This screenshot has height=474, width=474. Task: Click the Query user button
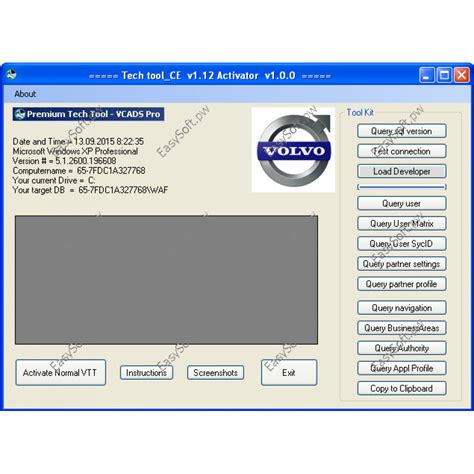(402, 203)
